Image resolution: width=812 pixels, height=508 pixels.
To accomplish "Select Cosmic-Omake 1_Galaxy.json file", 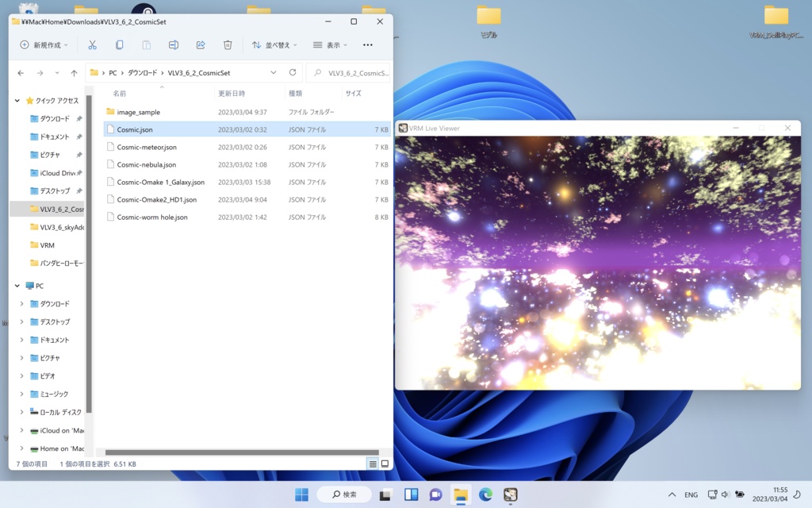I will (x=247, y=182).
